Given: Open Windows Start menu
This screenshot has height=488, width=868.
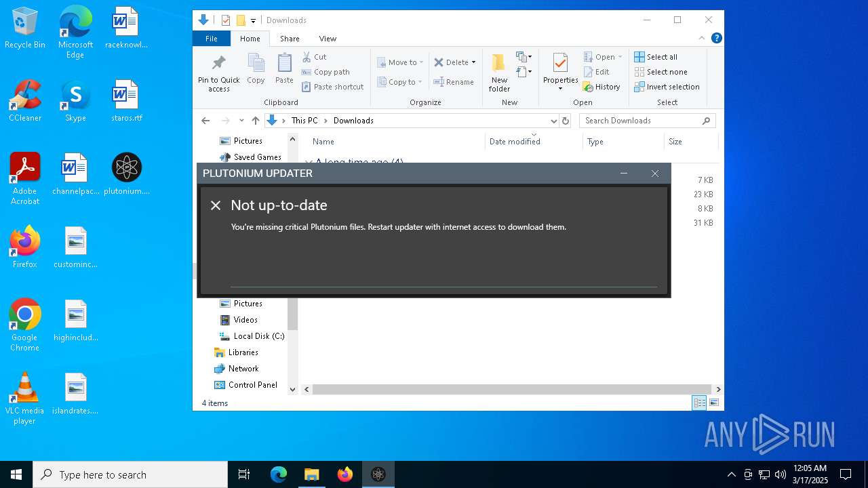Looking at the screenshot, I should 16,474.
